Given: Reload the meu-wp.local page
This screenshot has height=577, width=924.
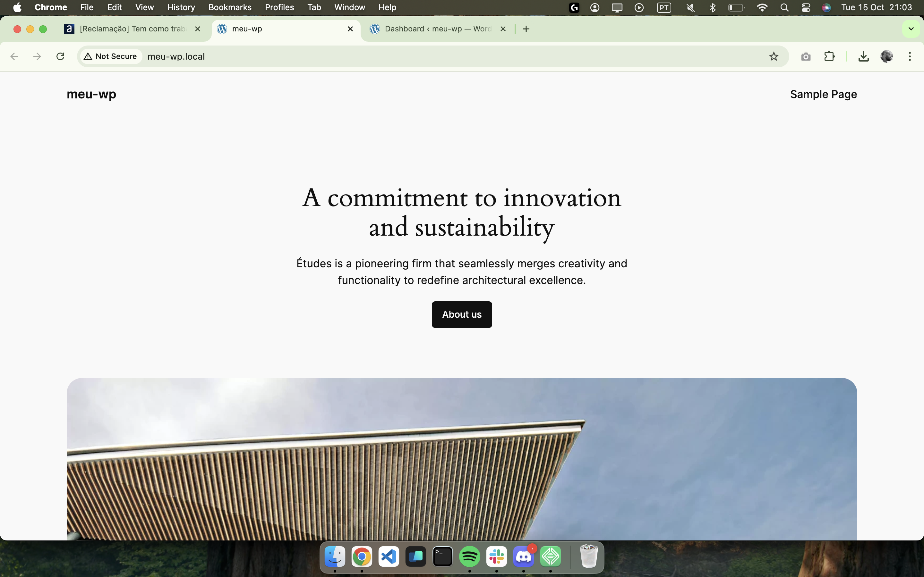Looking at the screenshot, I should pyautogui.click(x=60, y=56).
